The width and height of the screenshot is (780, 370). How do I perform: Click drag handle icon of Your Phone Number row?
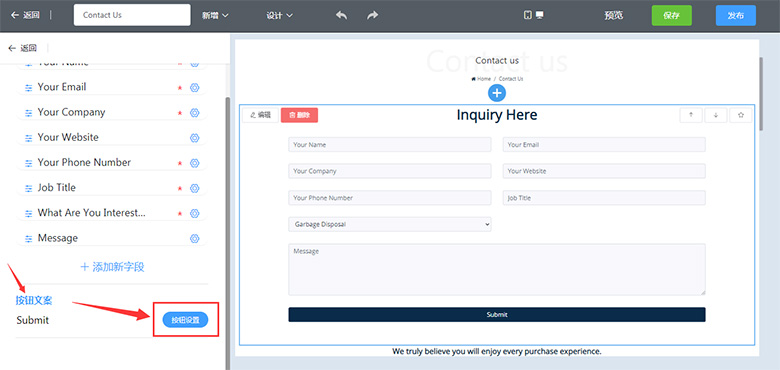(x=29, y=164)
